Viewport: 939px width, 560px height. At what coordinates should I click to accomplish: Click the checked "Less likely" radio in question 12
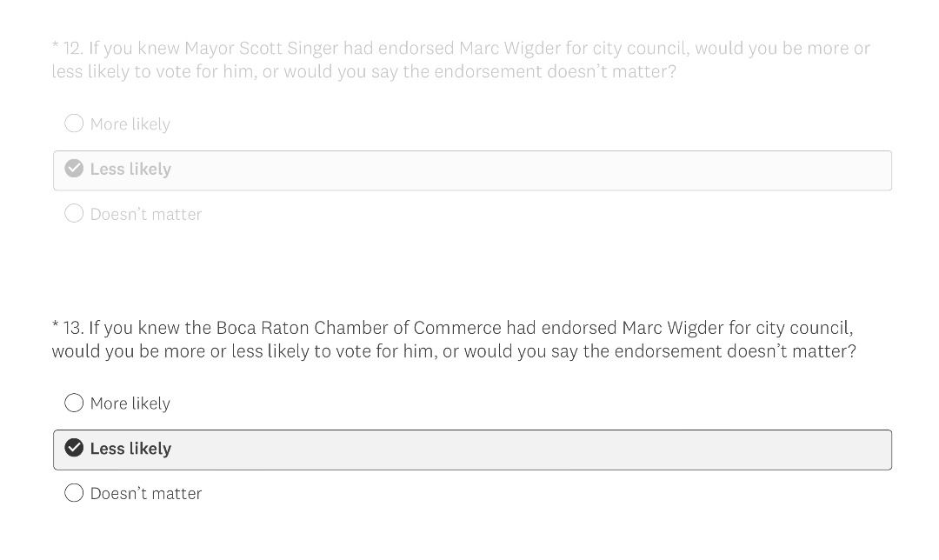click(74, 169)
